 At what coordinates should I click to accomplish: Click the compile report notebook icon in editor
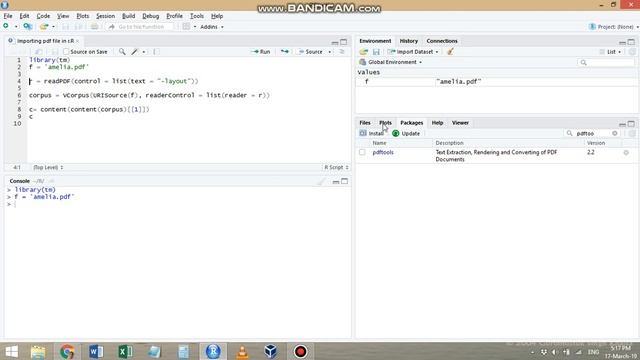click(156, 51)
